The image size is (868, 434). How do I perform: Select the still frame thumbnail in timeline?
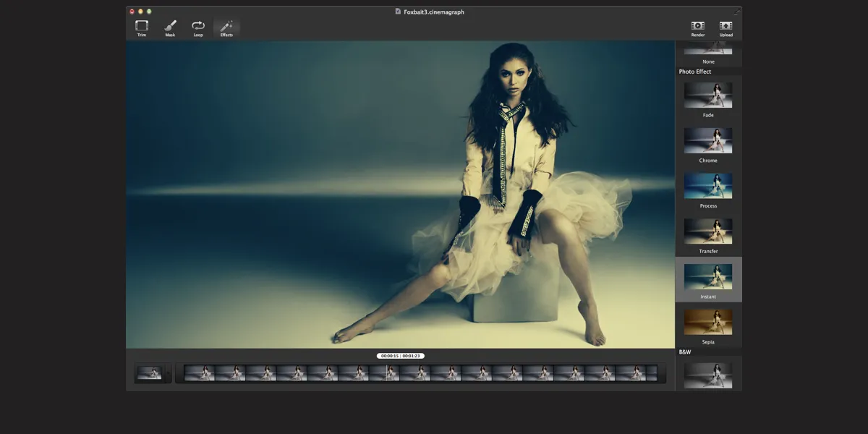click(x=150, y=373)
